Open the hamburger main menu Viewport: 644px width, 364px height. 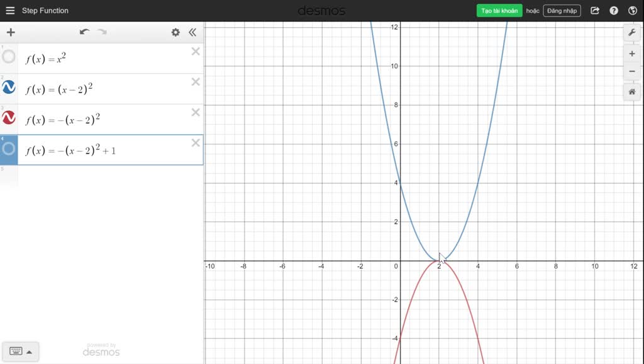click(x=9, y=10)
